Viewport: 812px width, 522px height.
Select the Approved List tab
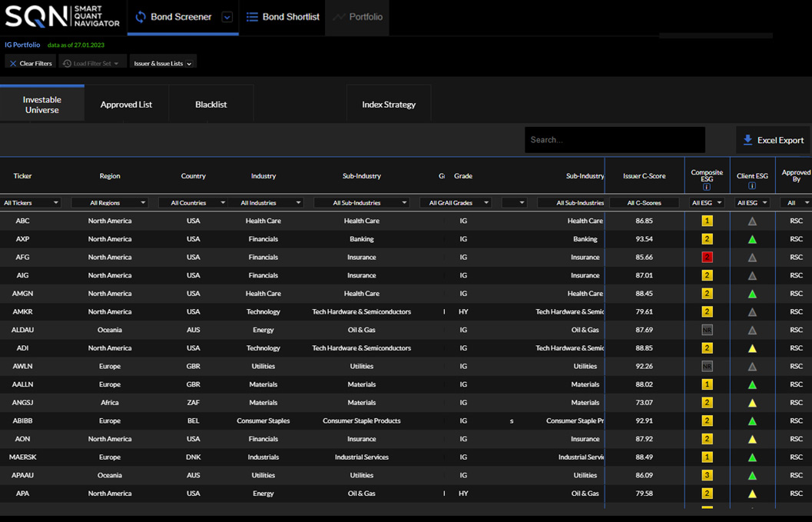point(126,105)
